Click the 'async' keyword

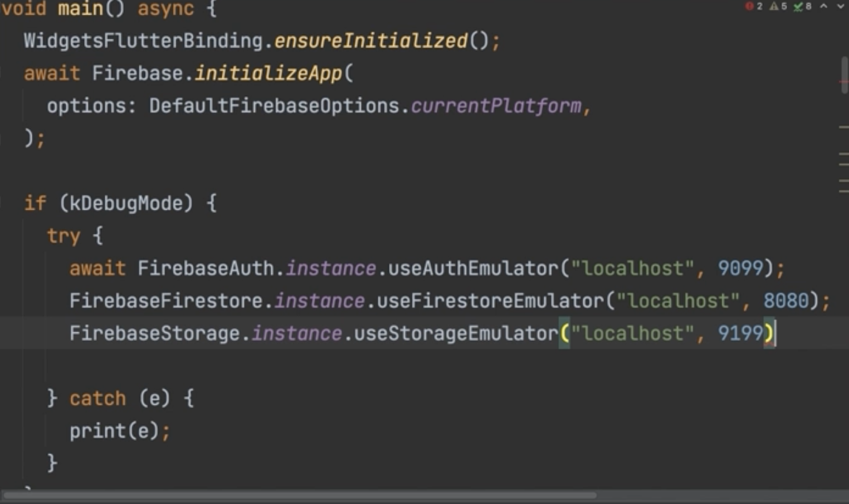pos(166,9)
